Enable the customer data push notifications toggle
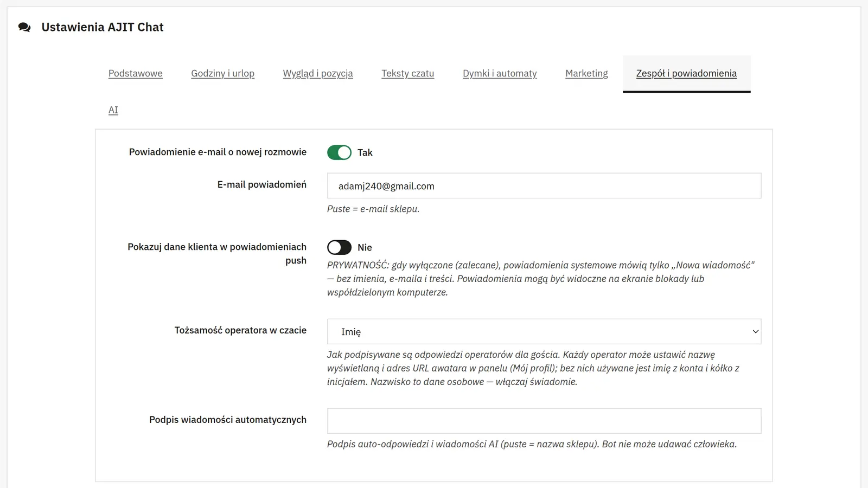 pos(339,247)
